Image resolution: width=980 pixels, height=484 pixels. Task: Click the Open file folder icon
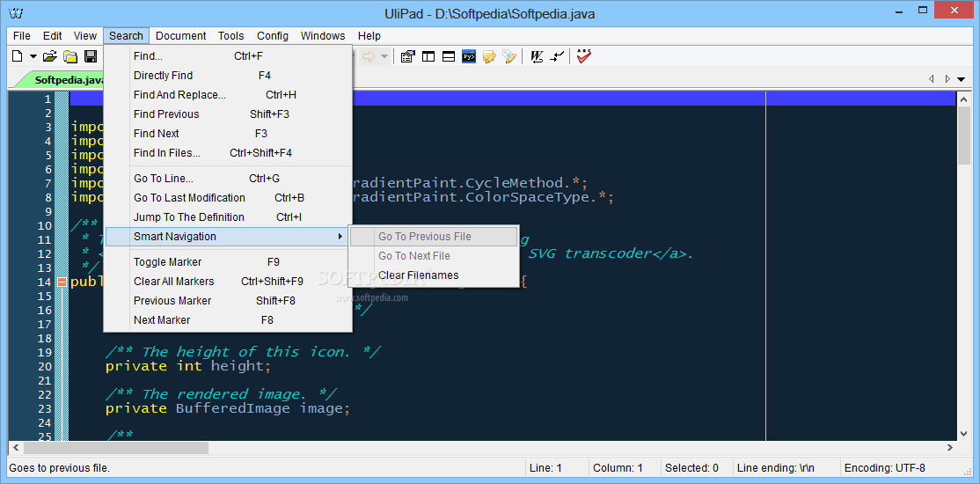pos(51,57)
